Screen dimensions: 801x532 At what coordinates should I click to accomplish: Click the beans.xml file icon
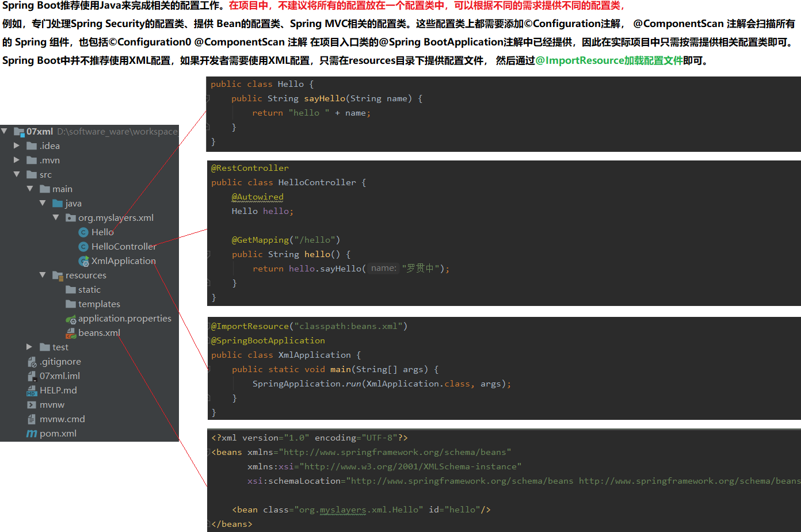tap(71, 333)
